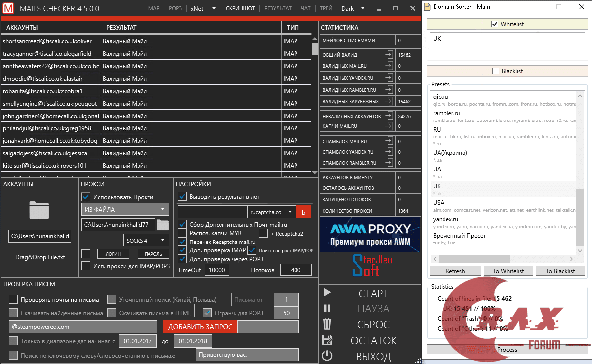The image size is (592, 364).
Task: Enable the Whitelist checkbox in Domain Sorter
Action: [x=495, y=24]
